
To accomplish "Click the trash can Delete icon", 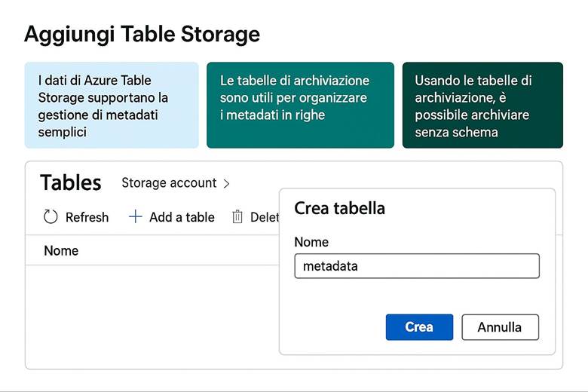I will tap(237, 217).
